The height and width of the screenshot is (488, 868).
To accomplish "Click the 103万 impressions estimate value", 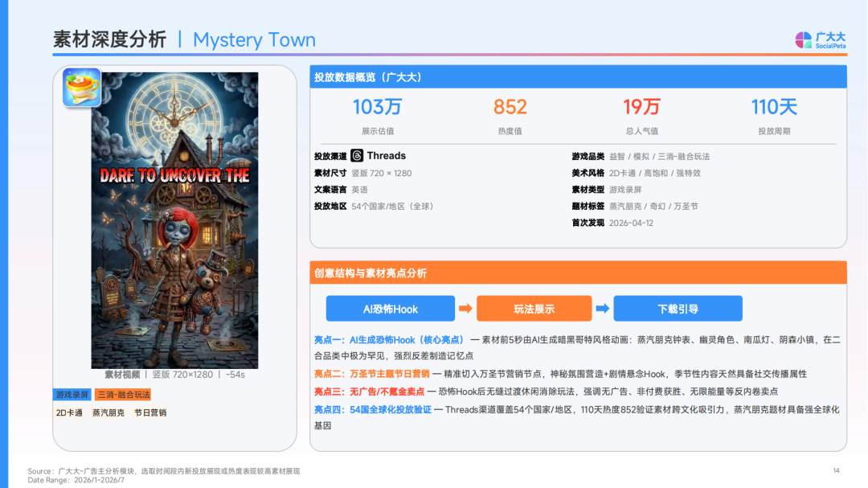I will (x=377, y=107).
